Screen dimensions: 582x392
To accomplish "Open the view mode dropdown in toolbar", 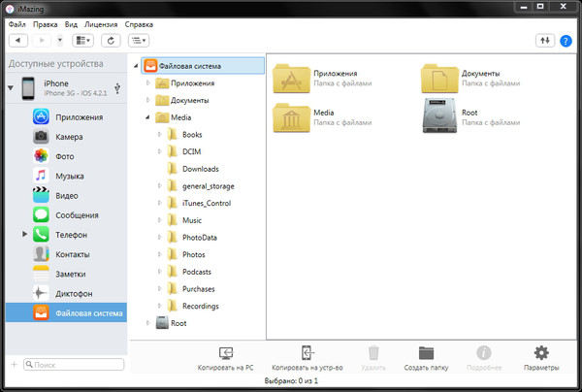I will [82, 41].
